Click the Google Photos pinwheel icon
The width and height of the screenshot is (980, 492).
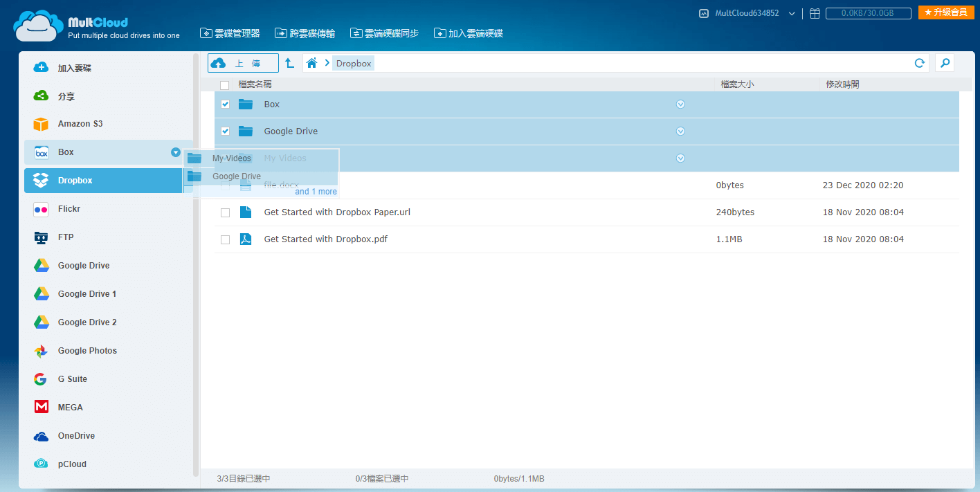tap(42, 351)
